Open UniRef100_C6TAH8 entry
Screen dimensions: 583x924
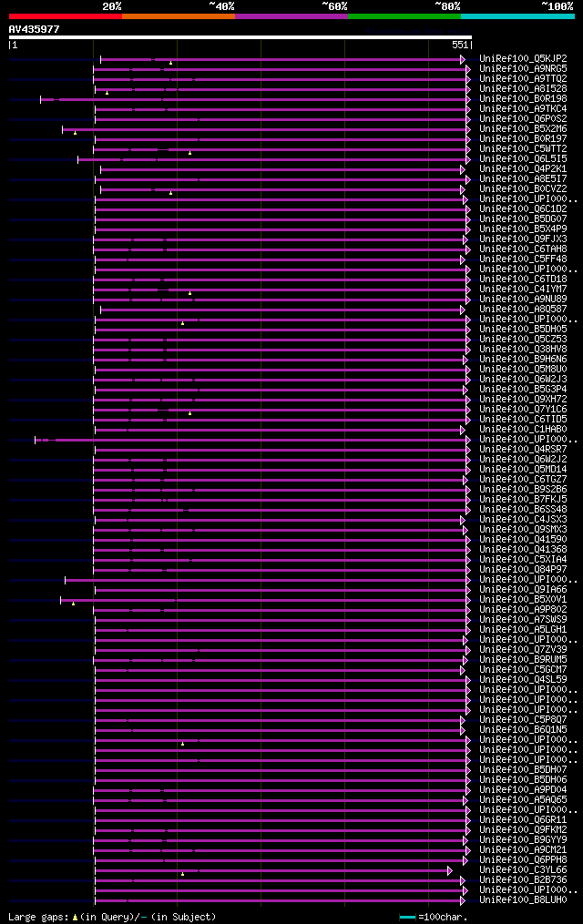click(x=523, y=249)
